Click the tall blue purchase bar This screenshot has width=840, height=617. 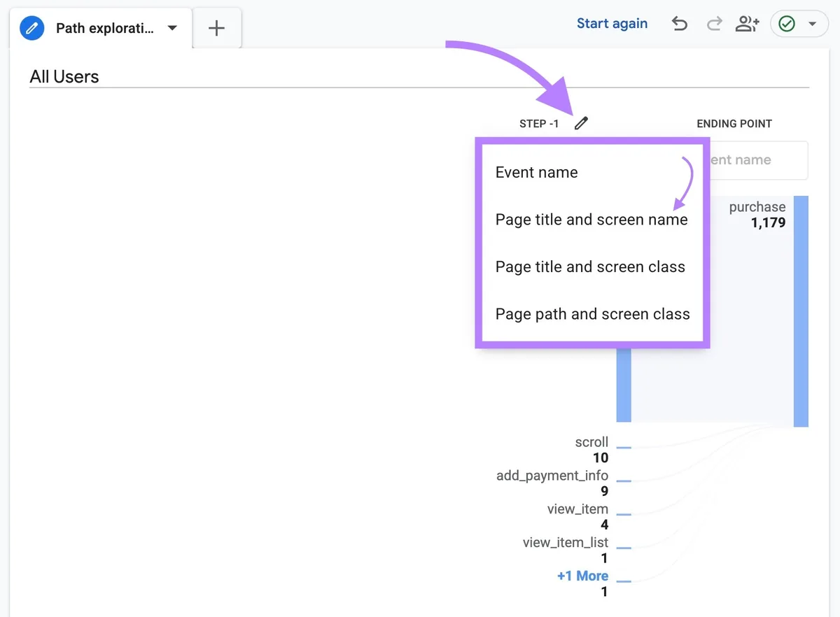[801, 311]
